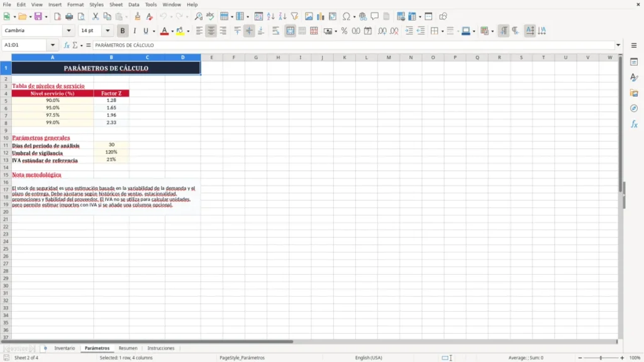The image size is (644, 362).
Task: Toggle Align Top button
Action: 237,31
